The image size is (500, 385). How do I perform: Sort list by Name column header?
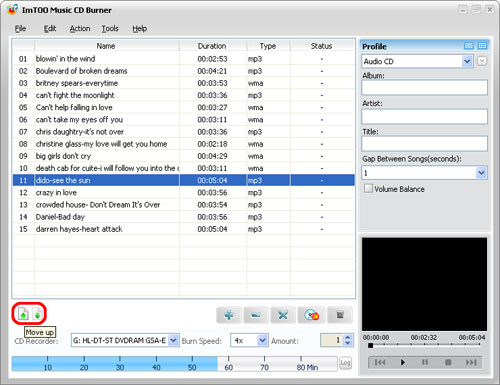pyautogui.click(x=107, y=46)
